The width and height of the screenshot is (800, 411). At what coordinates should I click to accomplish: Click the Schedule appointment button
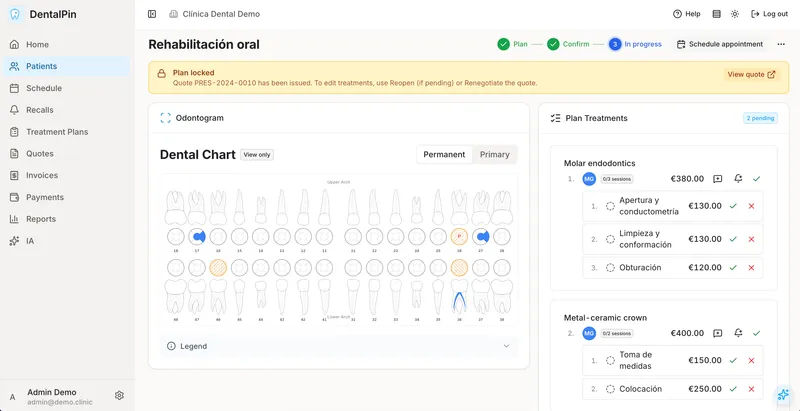click(x=720, y=44)
